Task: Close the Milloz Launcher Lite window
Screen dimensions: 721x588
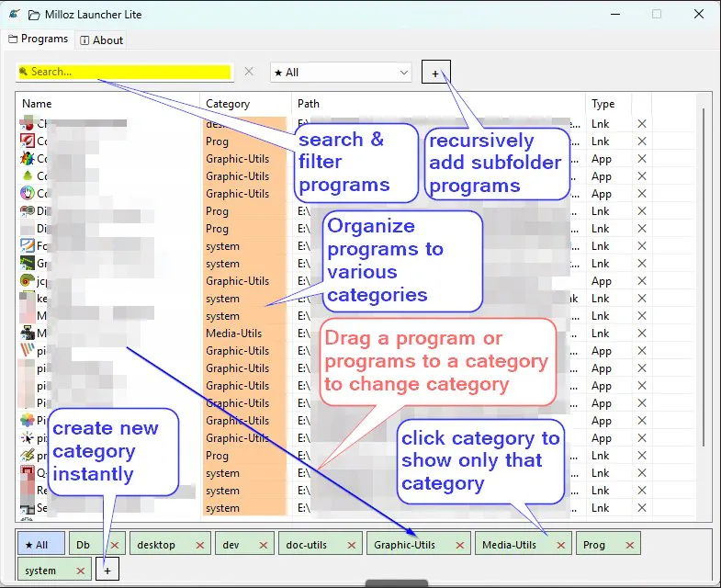Action: point(699,14)
